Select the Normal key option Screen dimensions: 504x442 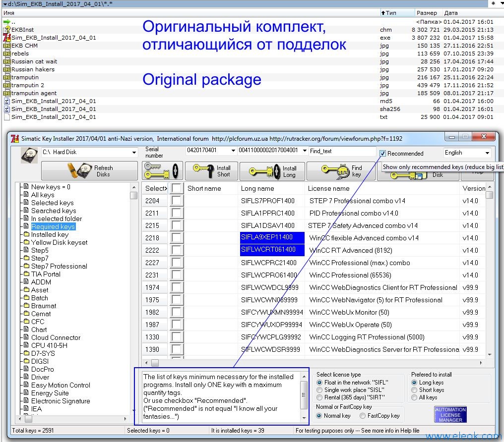[319, 416]
